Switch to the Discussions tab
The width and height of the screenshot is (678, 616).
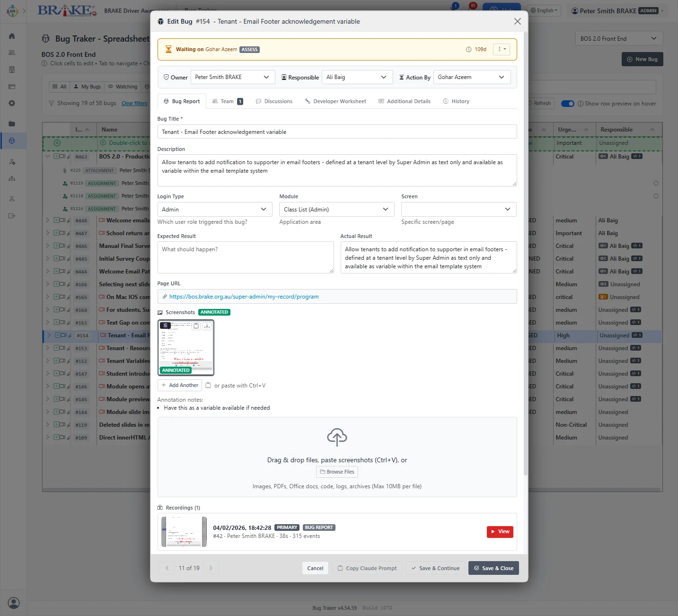274,101
